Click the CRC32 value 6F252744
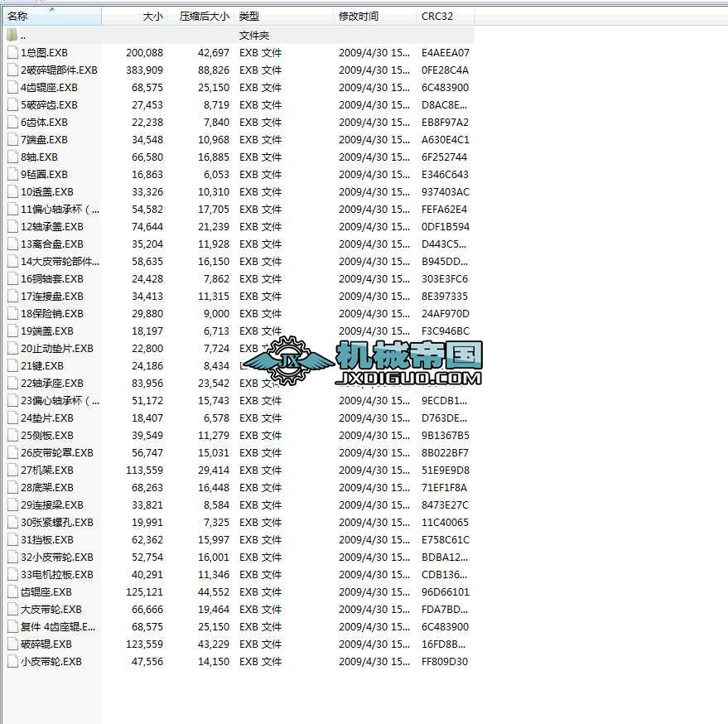This screenshot has width=728, height=724. (444, 157)
